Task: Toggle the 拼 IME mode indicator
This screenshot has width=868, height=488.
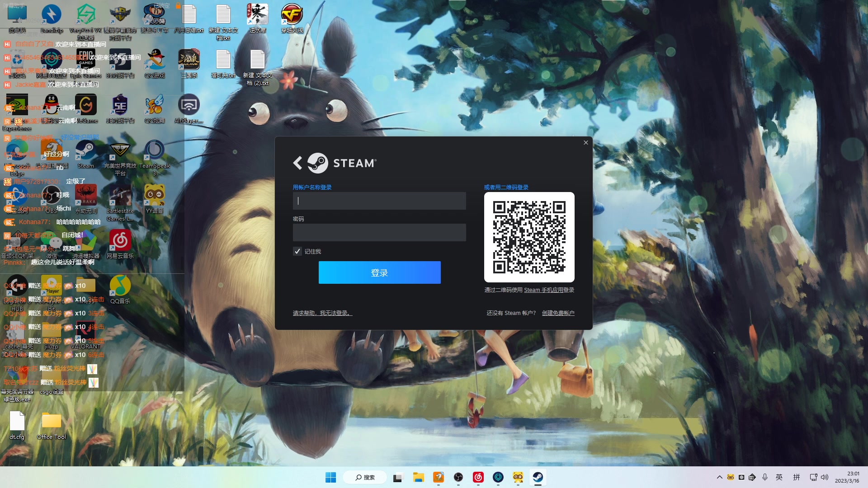Action: [x=797, y=477]
